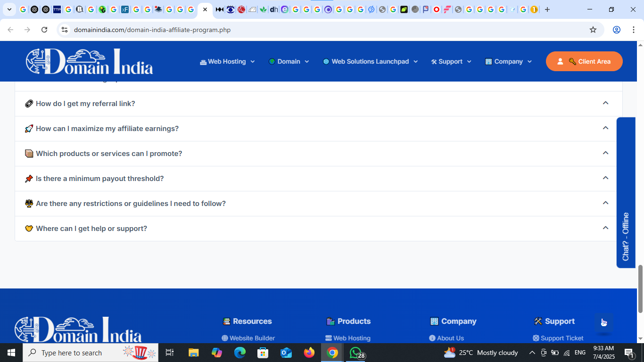Click the Chrome taskbar icon
The image size is (644, 362).
pos(332,353)
